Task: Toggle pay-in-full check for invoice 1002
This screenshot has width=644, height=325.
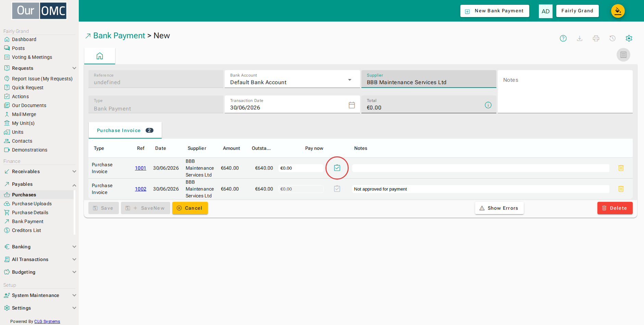Action: (337, 189)
